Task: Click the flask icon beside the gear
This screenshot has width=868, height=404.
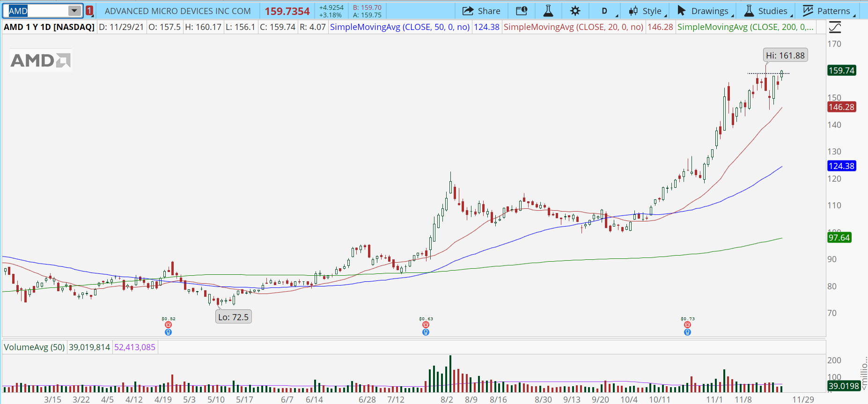Action: click(548, 11)
